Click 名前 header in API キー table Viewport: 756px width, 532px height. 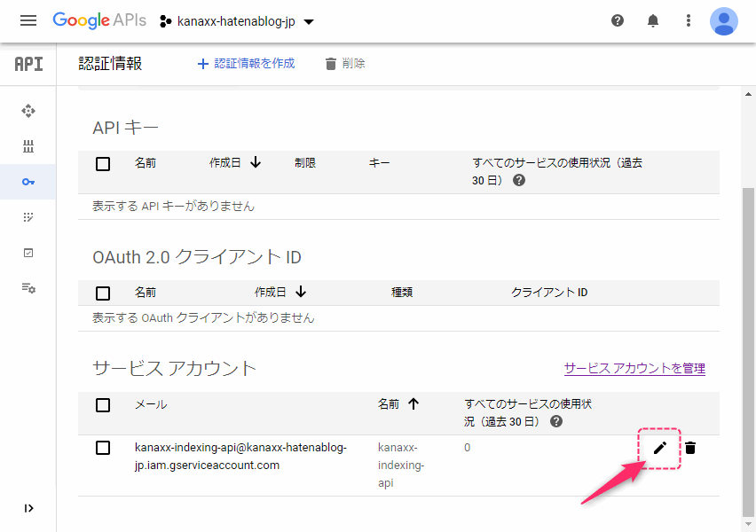[146, 163]
